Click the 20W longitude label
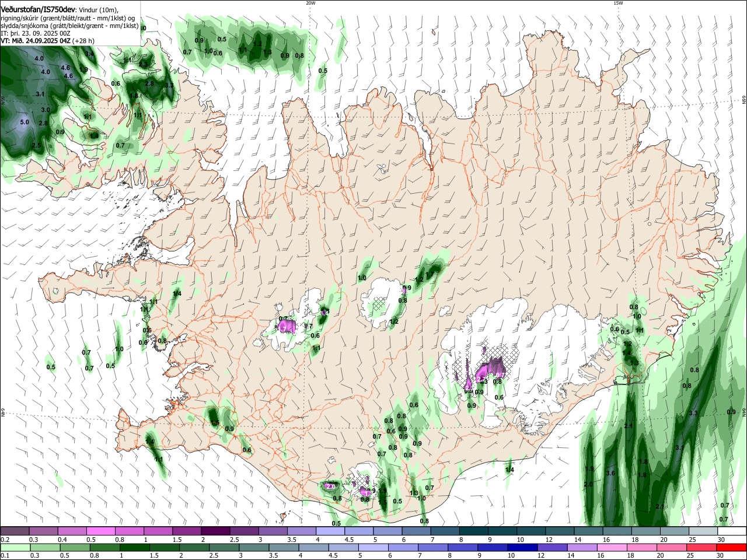 point(310,3)
